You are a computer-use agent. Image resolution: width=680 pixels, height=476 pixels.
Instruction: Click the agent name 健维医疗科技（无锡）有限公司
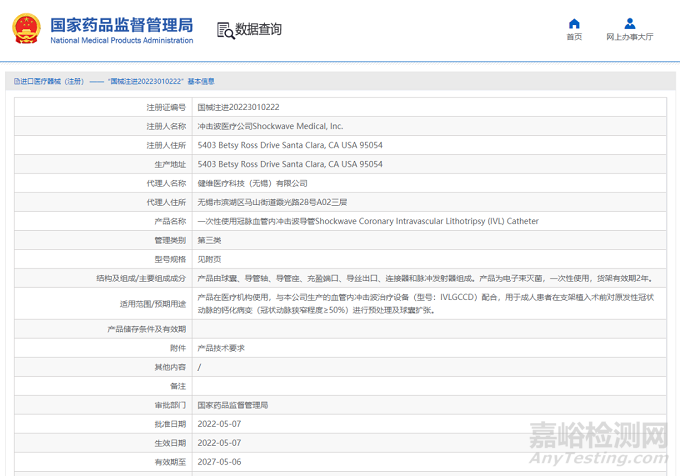coord(252,183)
